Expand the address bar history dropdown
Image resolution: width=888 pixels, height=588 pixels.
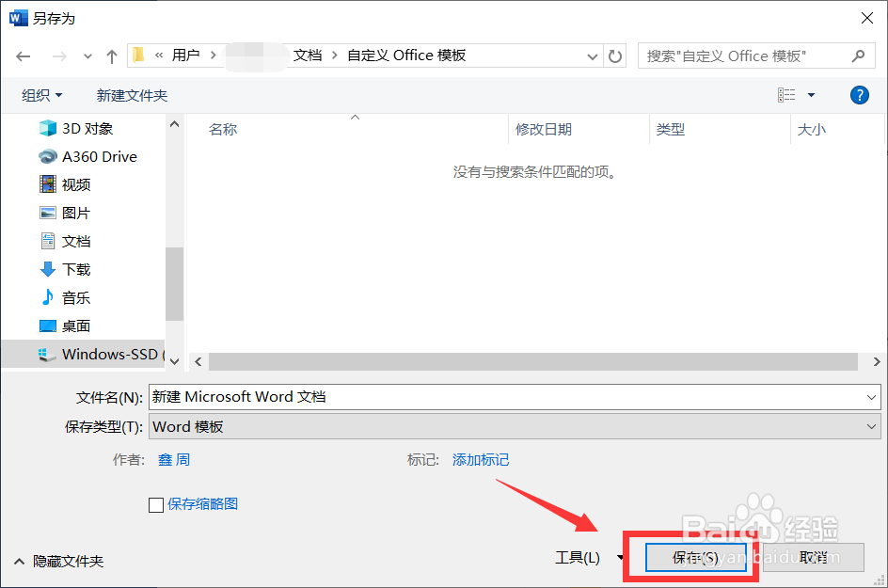point(593,56)
